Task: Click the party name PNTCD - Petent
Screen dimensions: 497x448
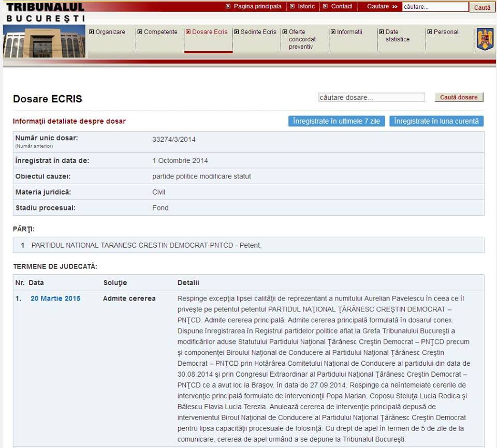Action: [x=146, y=245]
